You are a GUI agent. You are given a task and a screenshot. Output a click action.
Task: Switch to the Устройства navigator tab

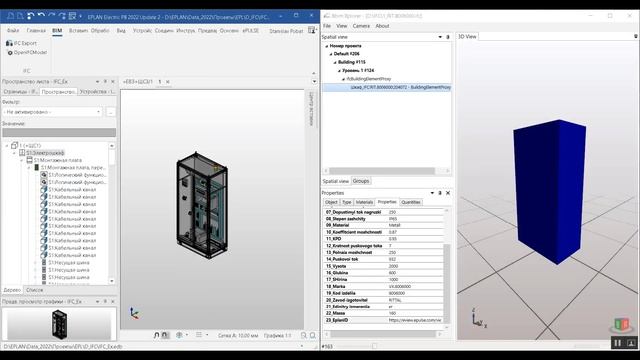(x=97, y=92)
